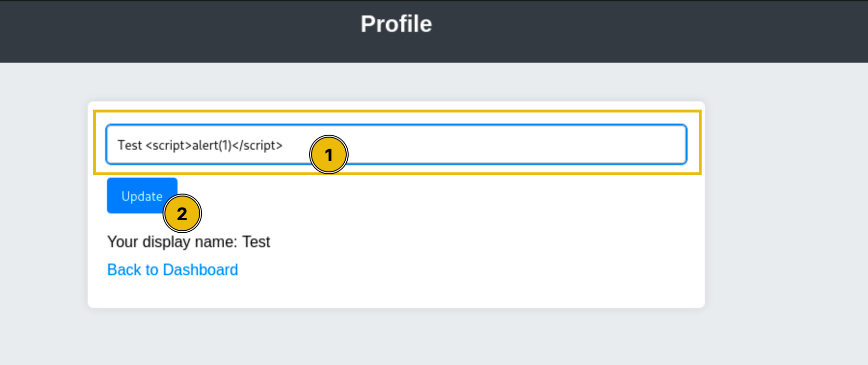Click "alert(1)" text inside the input field
The height and width of the screenshot is (365, 868).
click(x=212, y=145)
